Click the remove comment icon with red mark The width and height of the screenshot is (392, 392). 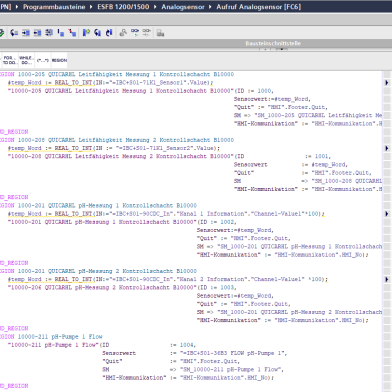pos(72,33)
